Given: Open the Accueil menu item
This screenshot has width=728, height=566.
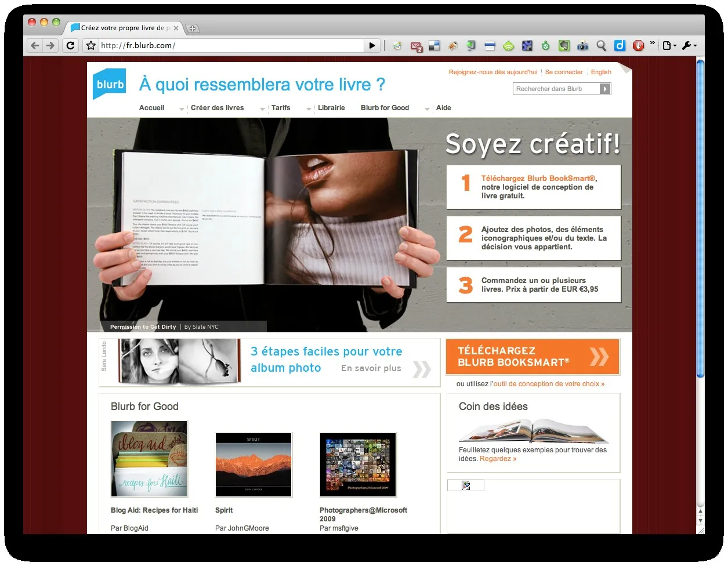Looking at the screenshot, I should (x=152, y=108).
